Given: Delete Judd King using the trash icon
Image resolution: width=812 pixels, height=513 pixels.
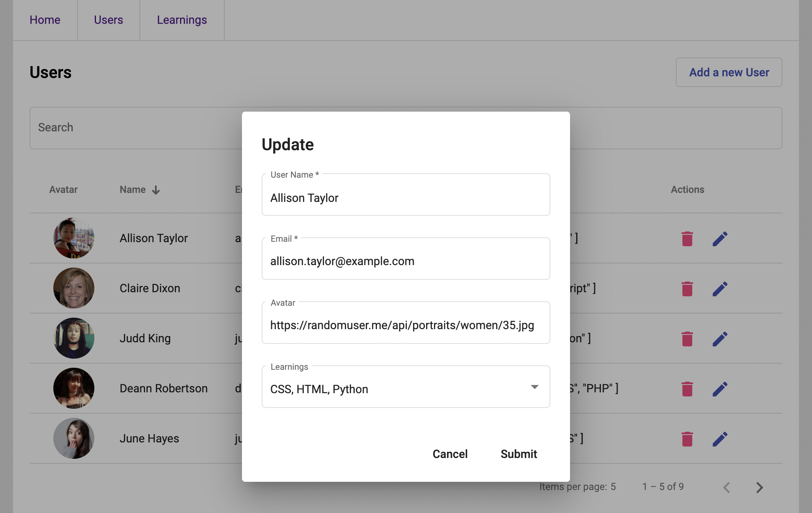Looking at the screenshot, I should point(687,339).
